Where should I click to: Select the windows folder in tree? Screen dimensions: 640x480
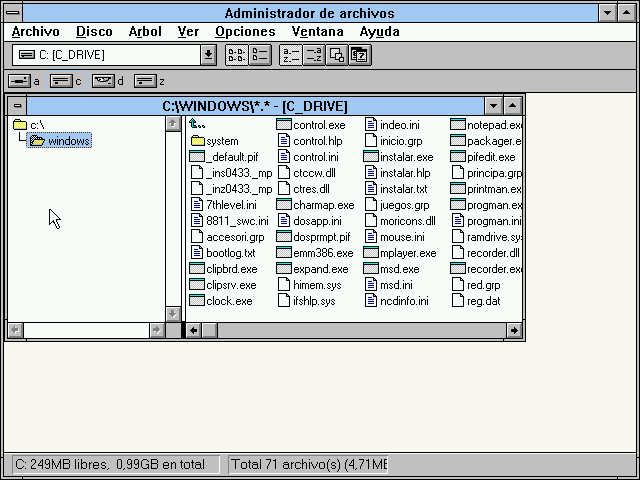(x=60, y=140)
